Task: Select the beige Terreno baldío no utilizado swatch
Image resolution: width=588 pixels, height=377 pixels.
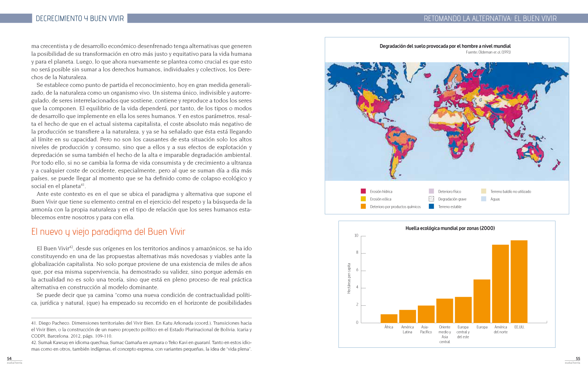Action: pos(483,191)
